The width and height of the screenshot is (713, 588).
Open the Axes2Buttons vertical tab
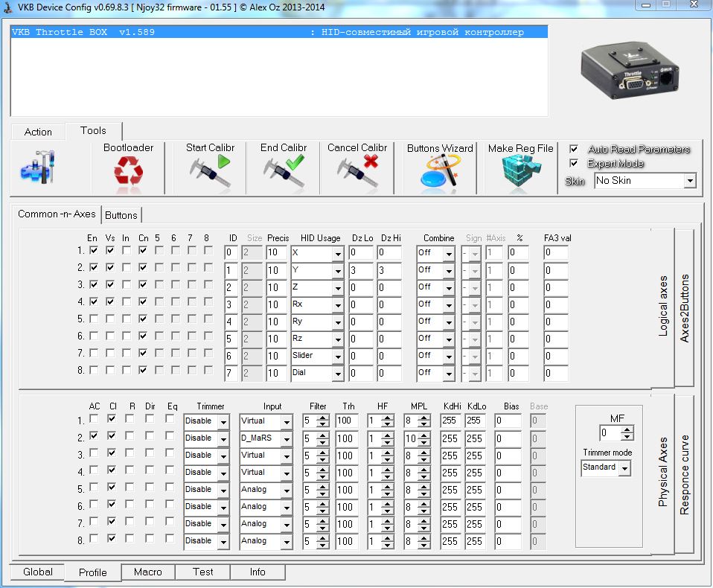(685, 308)
